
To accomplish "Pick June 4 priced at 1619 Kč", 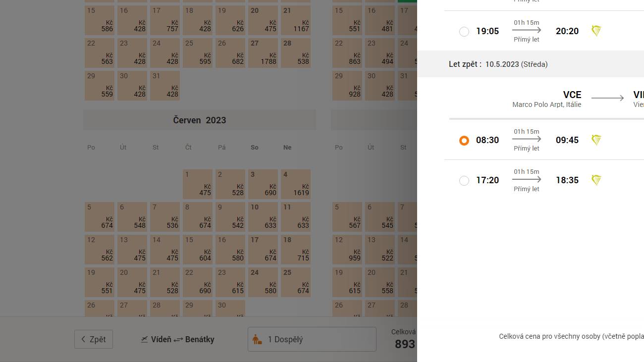I will tap(296, 184).
